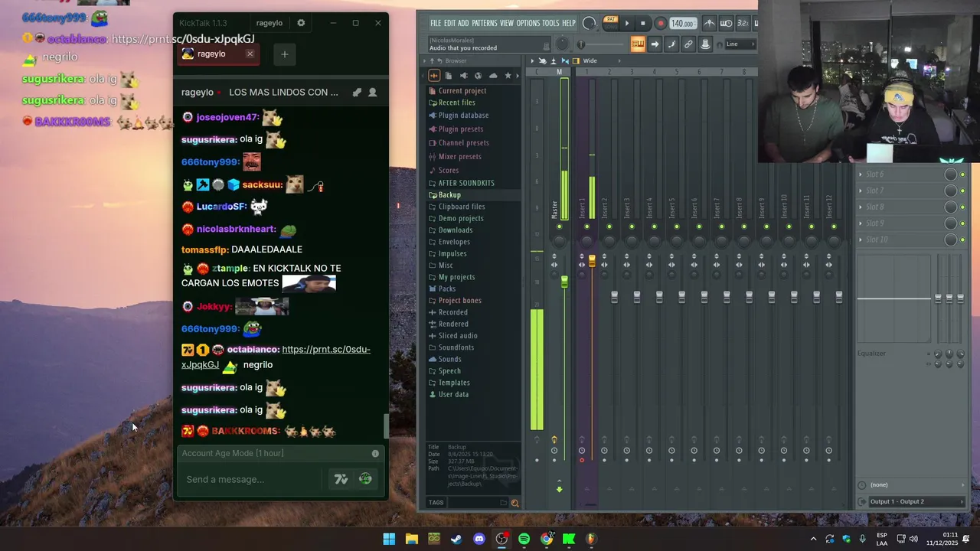
Task: Open the Line snap dropdown
Action: pos(739,44)
